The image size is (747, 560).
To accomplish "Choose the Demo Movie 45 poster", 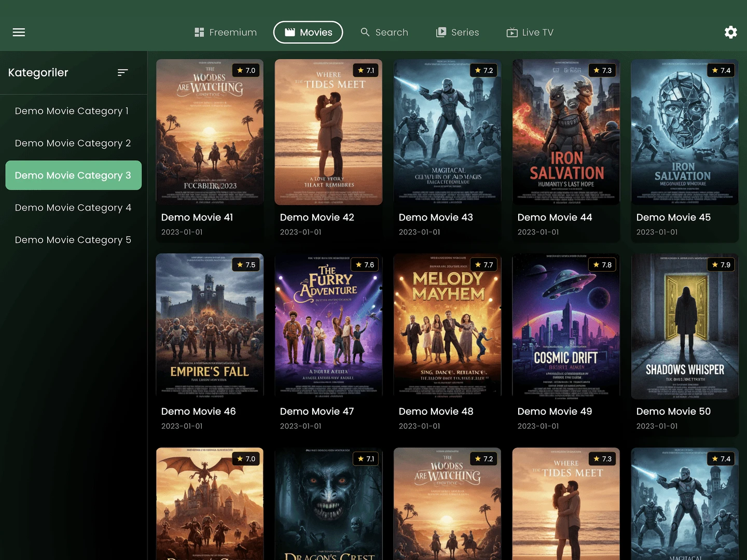I will [x=685, y=132].
